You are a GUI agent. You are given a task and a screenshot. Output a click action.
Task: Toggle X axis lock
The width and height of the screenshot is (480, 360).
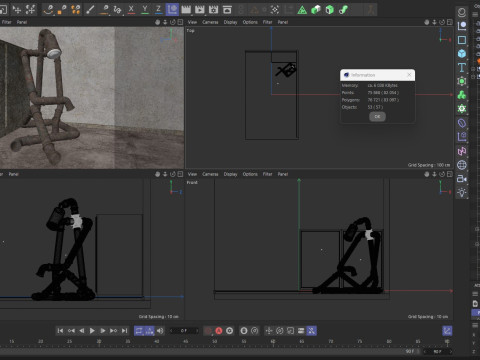click(x=131, y=10)
